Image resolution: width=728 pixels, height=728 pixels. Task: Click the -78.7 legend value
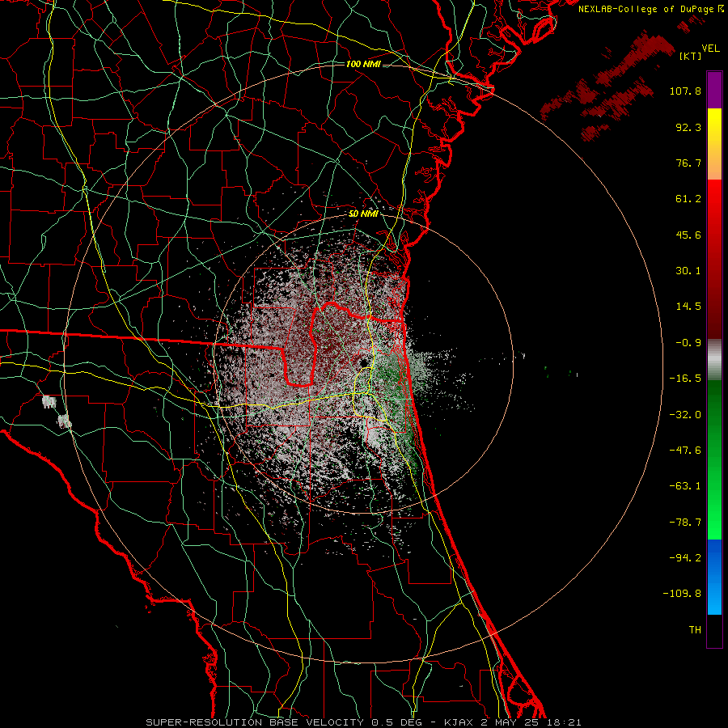[x=685, y=523]
